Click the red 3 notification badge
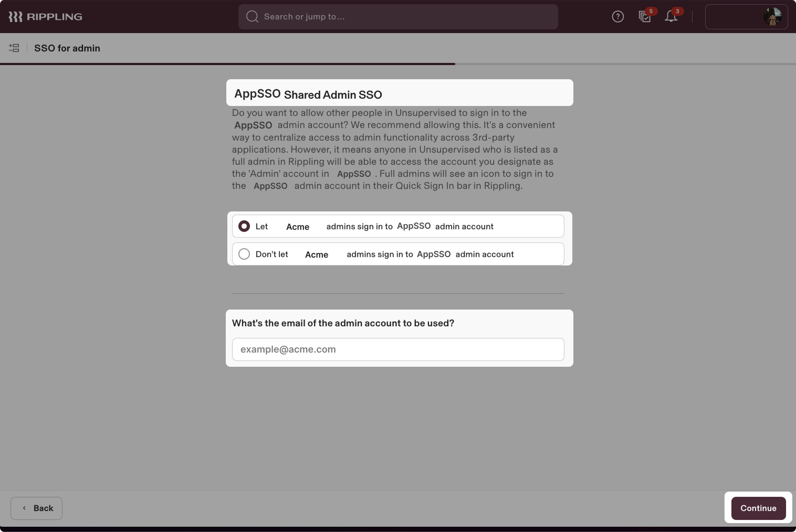796x532 pixels. pos(677,11)
